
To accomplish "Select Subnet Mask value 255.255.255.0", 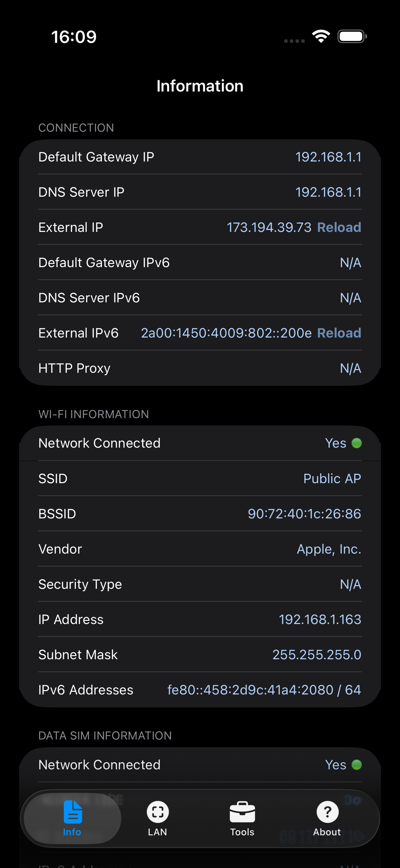I will pos(317,655).
